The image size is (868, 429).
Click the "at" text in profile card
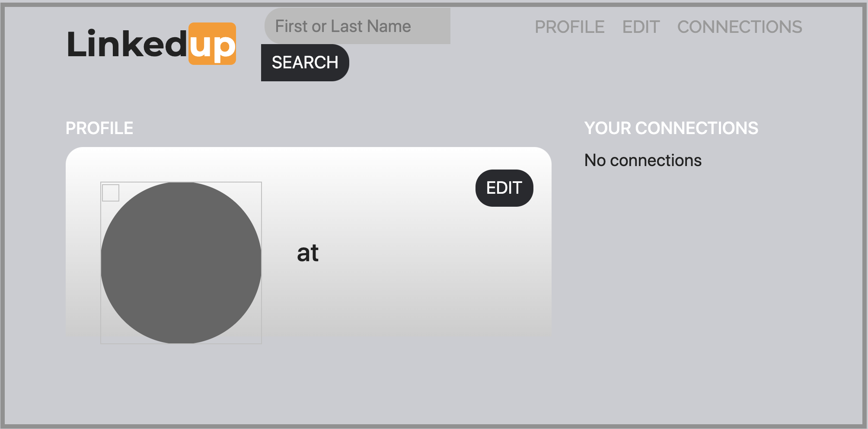point(308,253)
